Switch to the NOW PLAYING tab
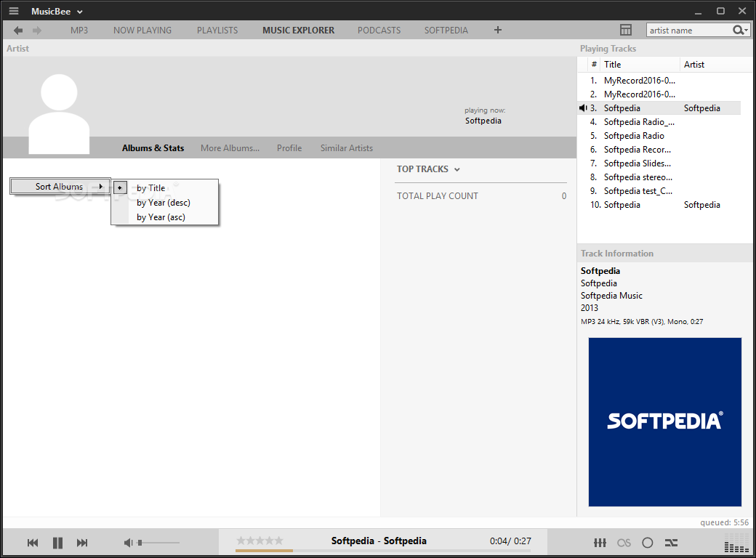Screen dimensions: 756x558 142,31
